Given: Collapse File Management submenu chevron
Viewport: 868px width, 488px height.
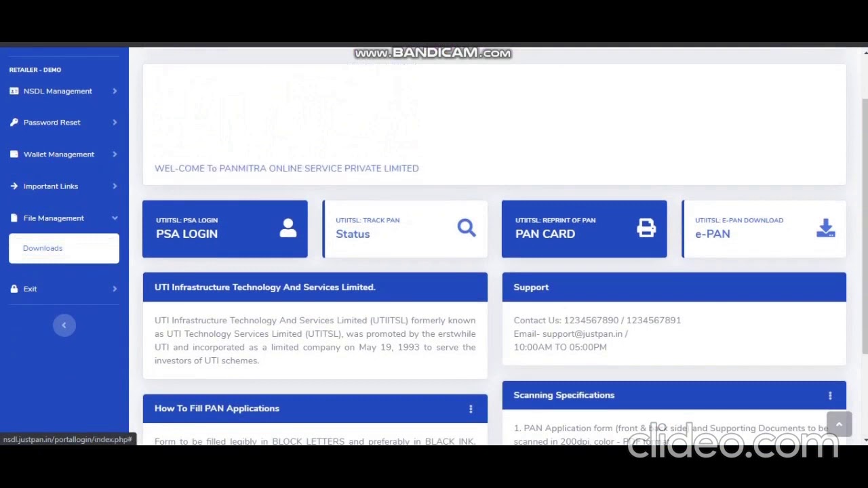Looking at the screenshot, I should (x=115, y=218).
